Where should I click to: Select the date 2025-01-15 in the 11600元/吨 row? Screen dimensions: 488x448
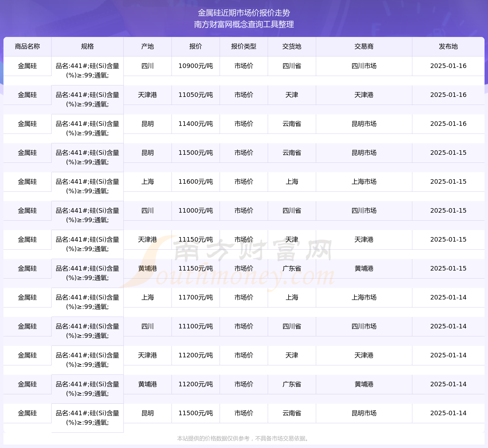click(449, 182)
